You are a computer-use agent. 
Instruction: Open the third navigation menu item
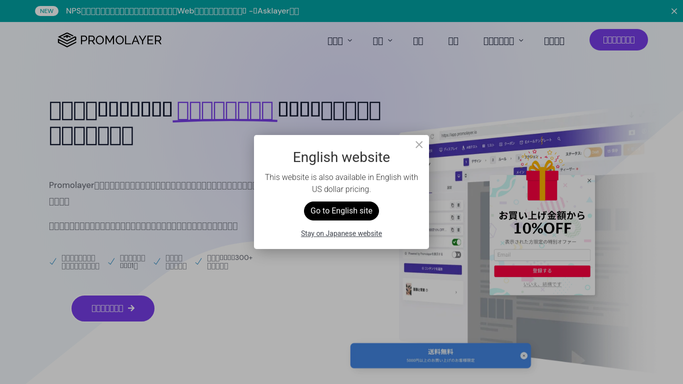point(418,41)
